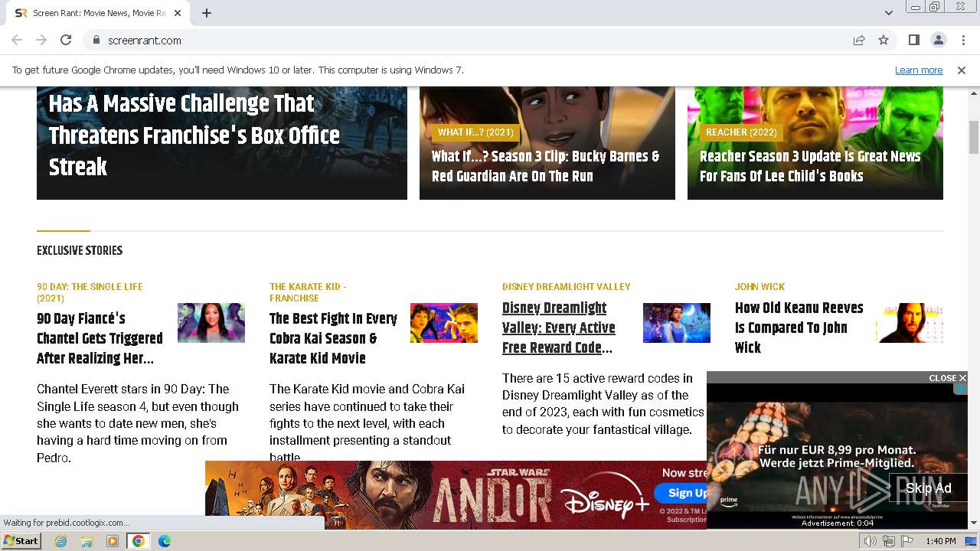The image size is (980, 551).
Task: Click the Chantel article thumbnail
Action: 211,323
